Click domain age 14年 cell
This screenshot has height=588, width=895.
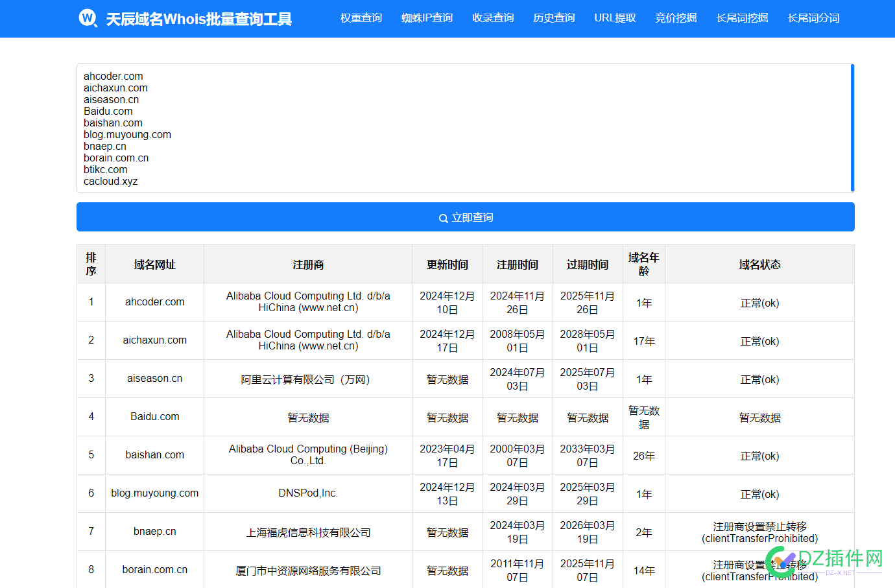coord(644,570)
